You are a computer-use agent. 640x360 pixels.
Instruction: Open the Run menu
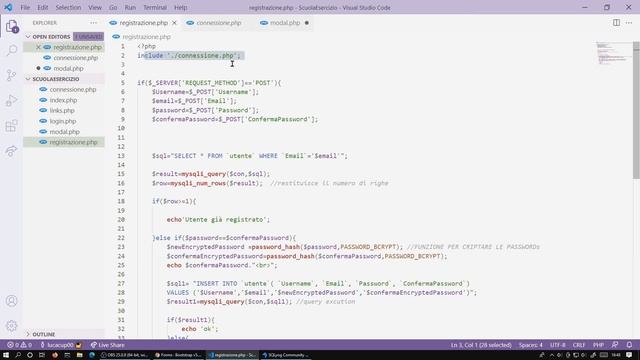[130, 7]
